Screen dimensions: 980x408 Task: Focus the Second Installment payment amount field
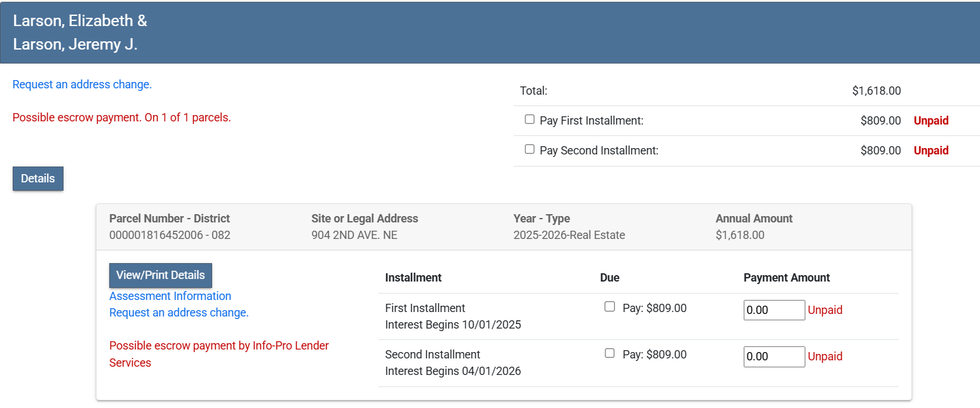point(774,357)
